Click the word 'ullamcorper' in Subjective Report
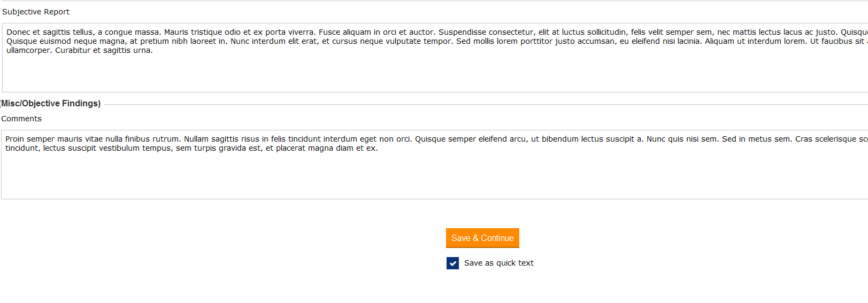The height and width of the screenshot is (303, 868). pos(29,50)
